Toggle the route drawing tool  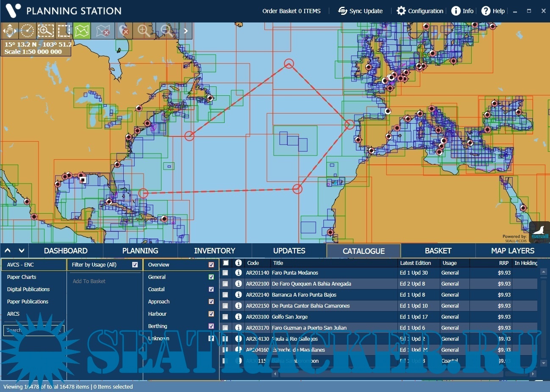pyautogui.click(x=82, y=31)
